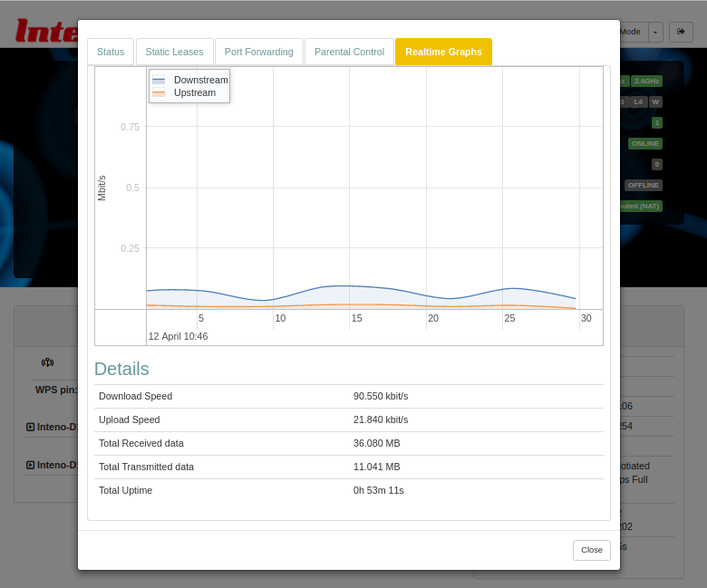Open the Mode dropdown caret
Screen dimensions: 707x588
click(x=655, y=32)
